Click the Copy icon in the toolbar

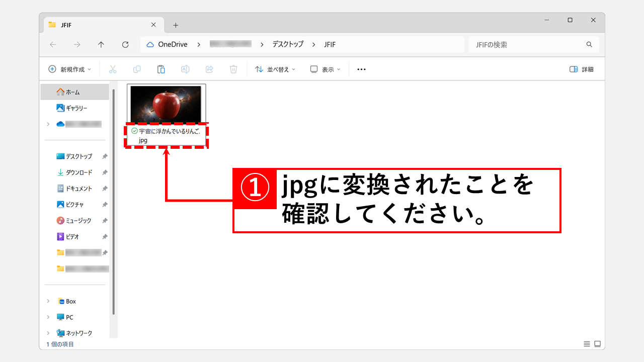coord(137,69)
